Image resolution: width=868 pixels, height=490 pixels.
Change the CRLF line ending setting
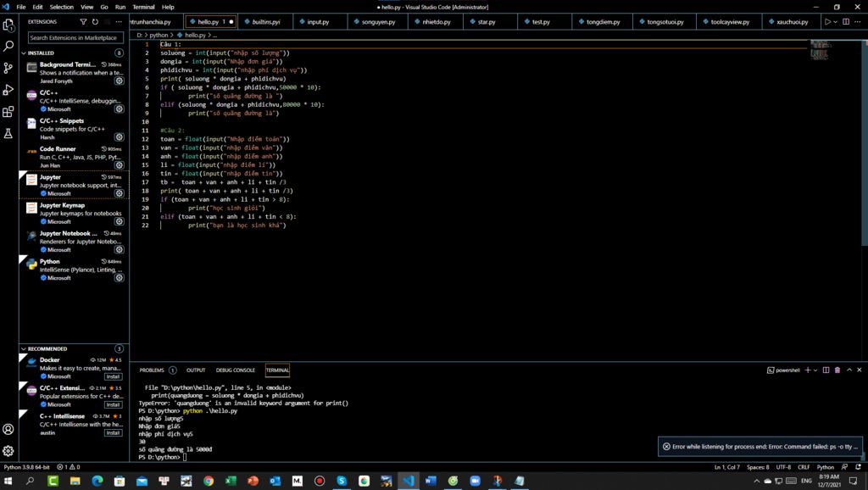(x=804, y=467)
